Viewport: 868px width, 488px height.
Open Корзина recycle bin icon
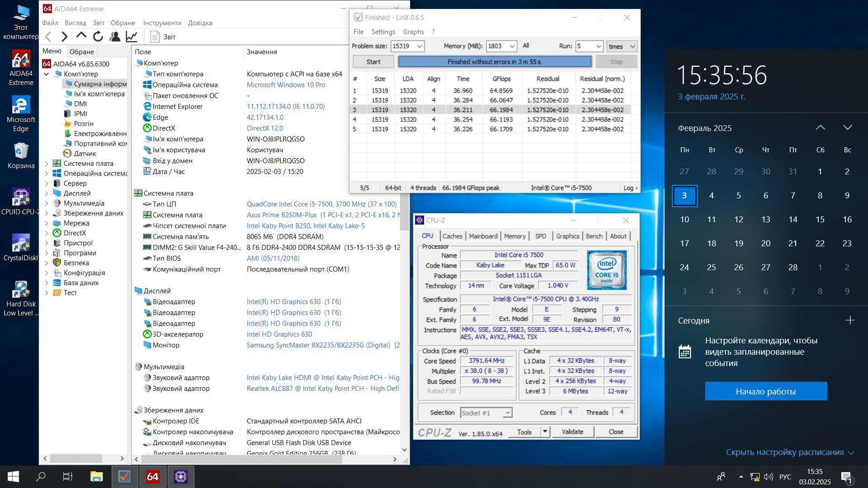tap(21, 155)
